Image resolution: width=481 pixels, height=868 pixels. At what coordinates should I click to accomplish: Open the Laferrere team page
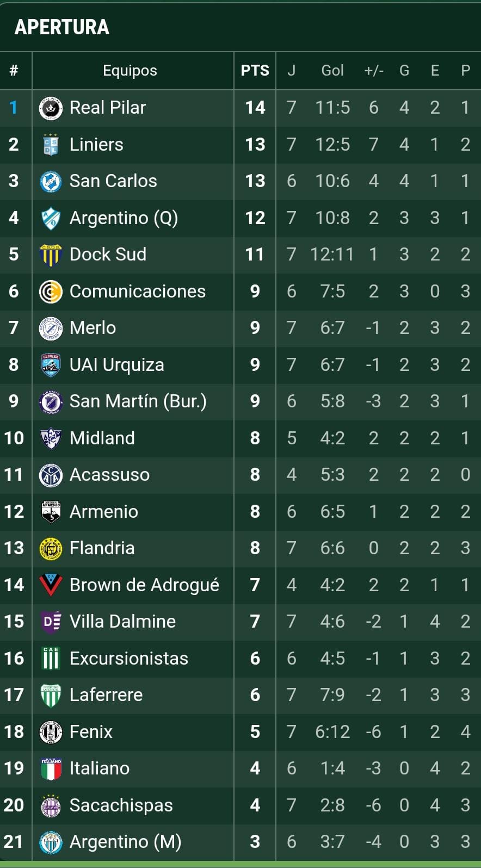[x=106, y=695]
